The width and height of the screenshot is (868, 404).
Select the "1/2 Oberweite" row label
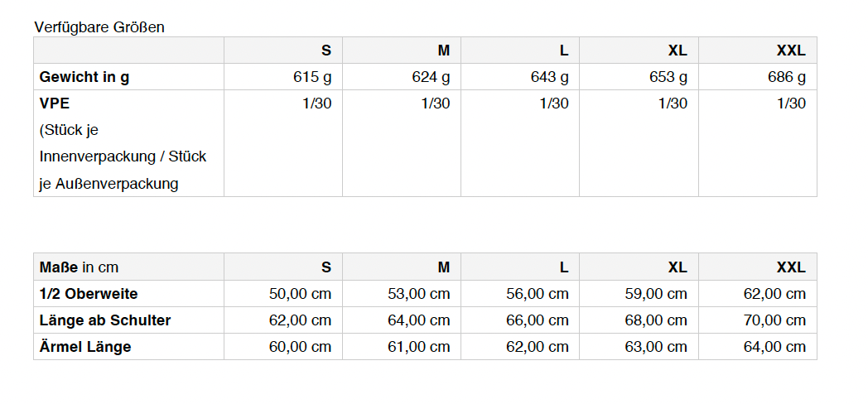89,294
